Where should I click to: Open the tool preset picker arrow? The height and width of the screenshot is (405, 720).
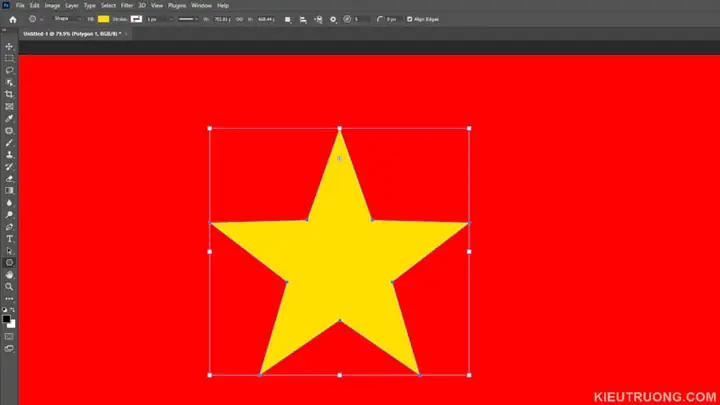tap(42, 19)
